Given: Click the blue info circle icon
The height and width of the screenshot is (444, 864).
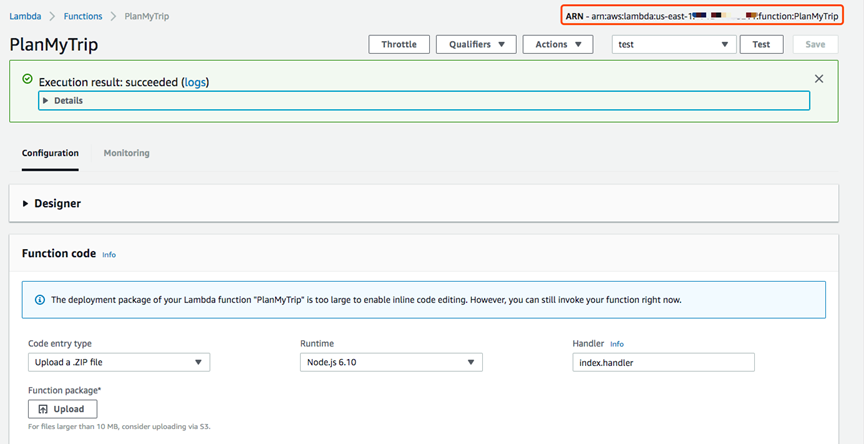Looking at the screenshot, I should pyautogui.click(x=39, y=299).
